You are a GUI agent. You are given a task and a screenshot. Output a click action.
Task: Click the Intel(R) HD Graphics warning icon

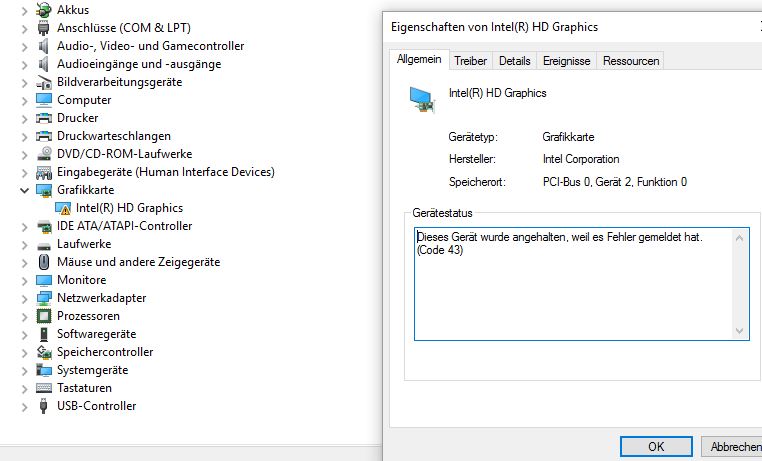point(64,208)
